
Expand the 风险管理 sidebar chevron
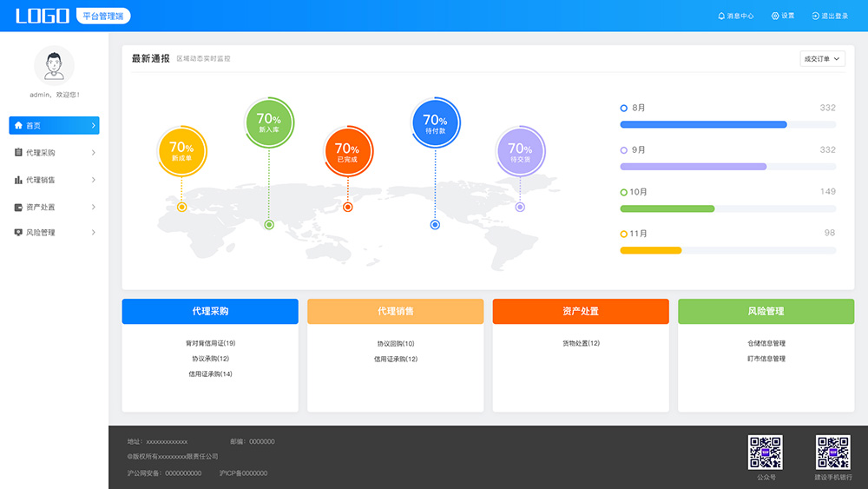93,233
